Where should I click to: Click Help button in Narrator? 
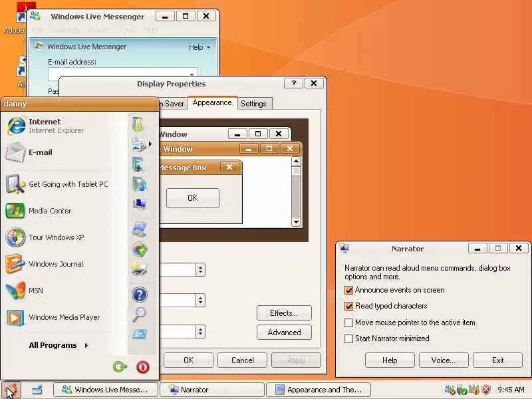tap(390, 360)
